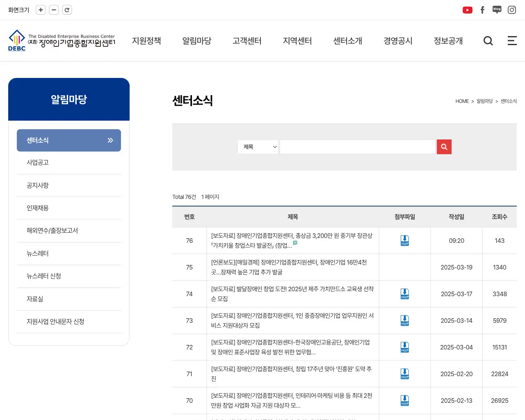Select 뉴스레터 신청 in the sidebar
Image resolution: width=525 pixels, height=420 pixels.
pyautogui.click(x=69, y=276)
